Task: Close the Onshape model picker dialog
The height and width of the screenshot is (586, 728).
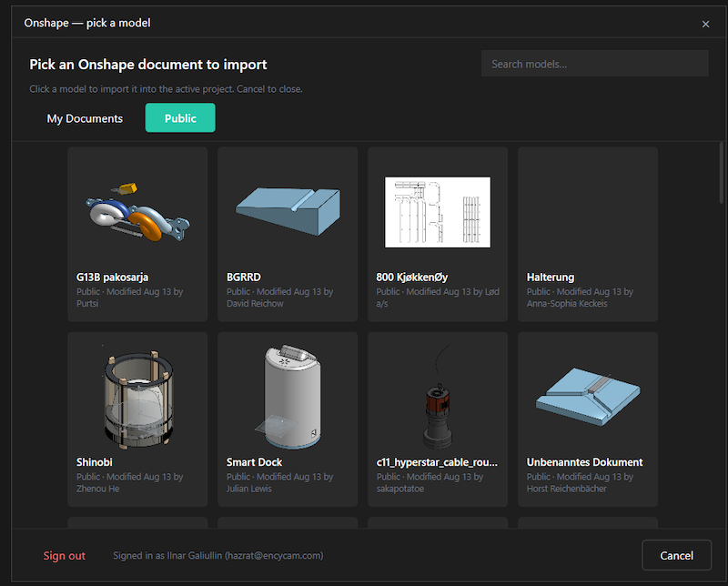Action: pyautogui.click(x=705, y=25)
